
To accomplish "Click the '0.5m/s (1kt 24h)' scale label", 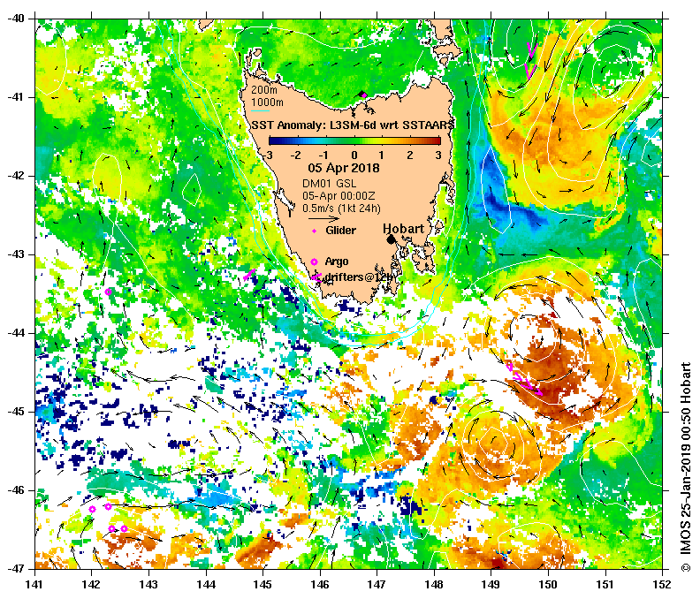I will 341,208.
